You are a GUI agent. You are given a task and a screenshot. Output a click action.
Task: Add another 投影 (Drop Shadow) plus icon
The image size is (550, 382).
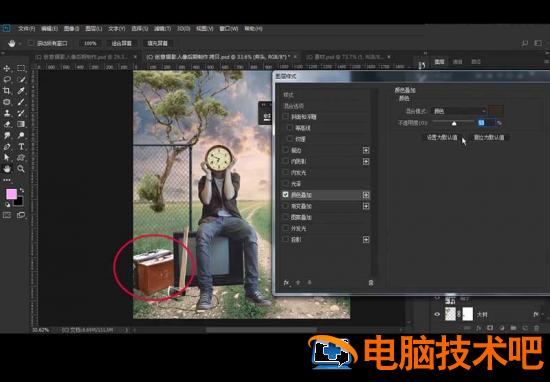(366, 240)
